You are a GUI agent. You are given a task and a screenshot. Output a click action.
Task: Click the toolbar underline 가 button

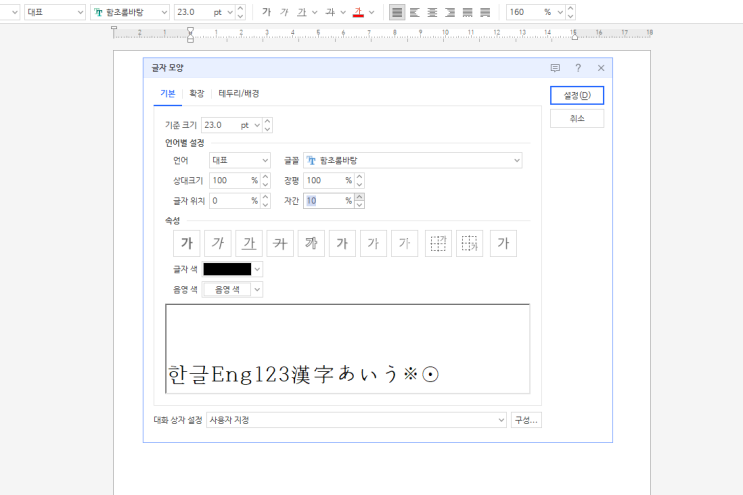click(x=302, y=12)
